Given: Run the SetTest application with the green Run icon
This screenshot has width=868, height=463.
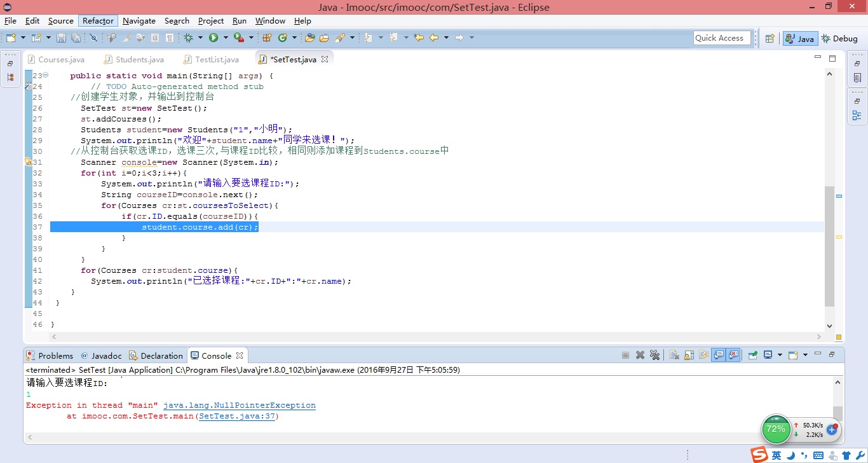Looking at the screenshot, I should pos(214,37).
